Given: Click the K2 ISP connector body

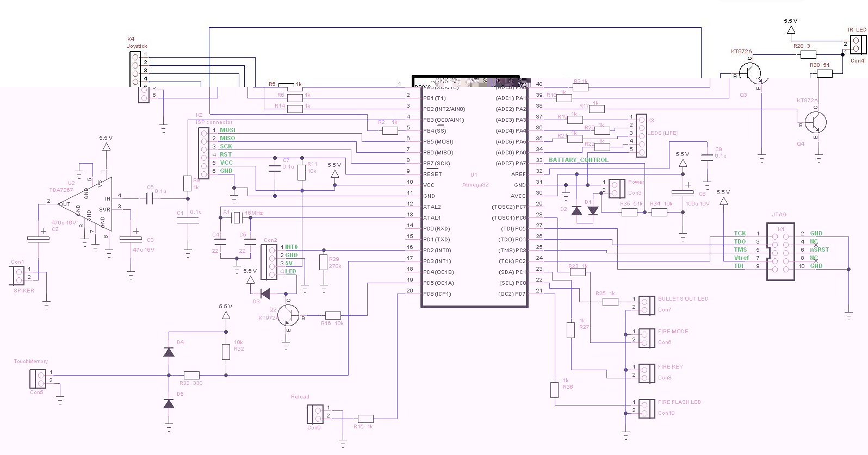Looking at the screenshot, I should tap(203, 153).
